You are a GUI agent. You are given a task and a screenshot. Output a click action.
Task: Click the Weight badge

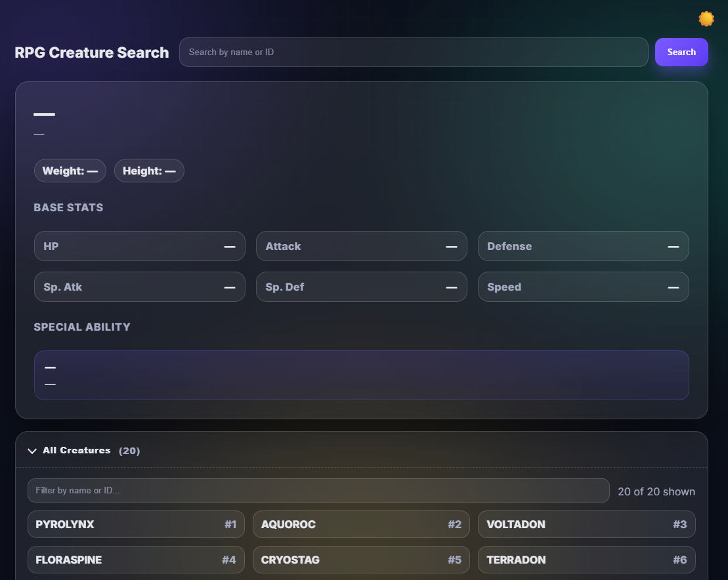[70, 171]
